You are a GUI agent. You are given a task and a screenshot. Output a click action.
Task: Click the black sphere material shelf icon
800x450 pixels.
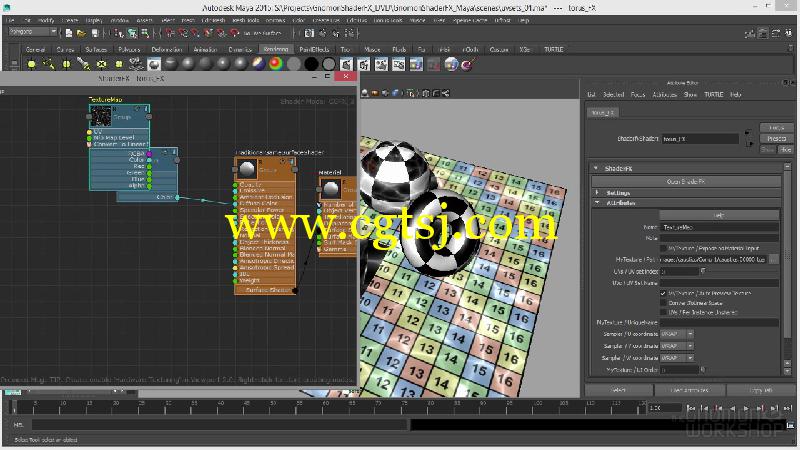pyautogui.click(x=311, y=64)
